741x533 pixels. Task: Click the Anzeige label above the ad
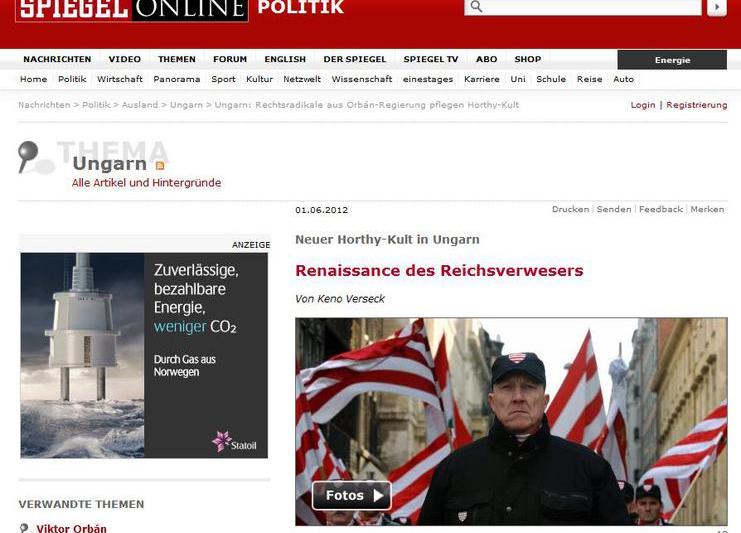pyautogui.click(x=251, y=245)
